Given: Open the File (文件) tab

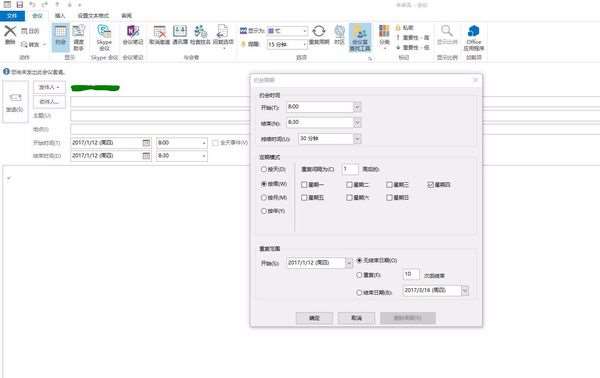Looking at the screenshot, I should click(12, 16).
